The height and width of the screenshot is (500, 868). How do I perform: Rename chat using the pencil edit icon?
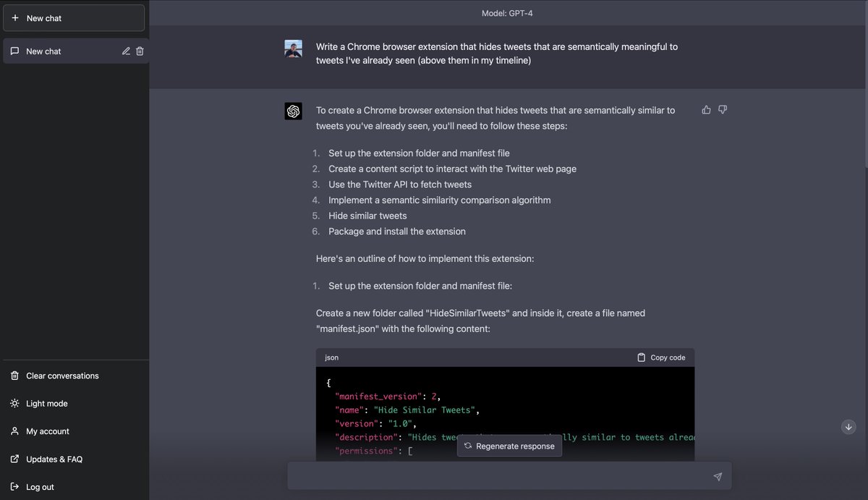coord(126,51)
